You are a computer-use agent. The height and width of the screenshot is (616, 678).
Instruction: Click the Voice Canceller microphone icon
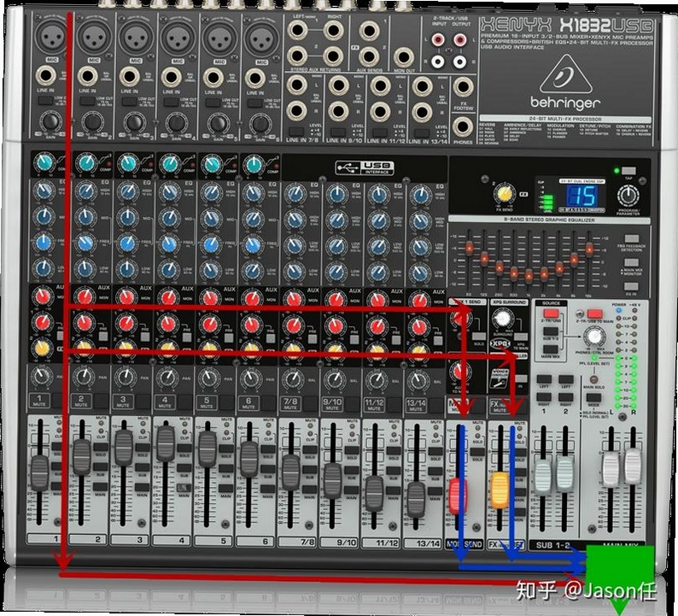[x=500, y=378]
